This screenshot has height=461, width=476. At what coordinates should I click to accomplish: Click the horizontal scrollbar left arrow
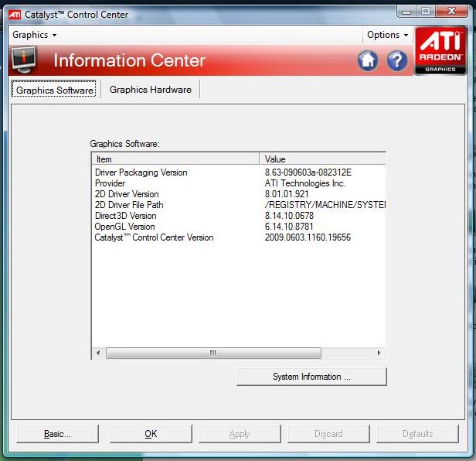click(x=98, y=353)
